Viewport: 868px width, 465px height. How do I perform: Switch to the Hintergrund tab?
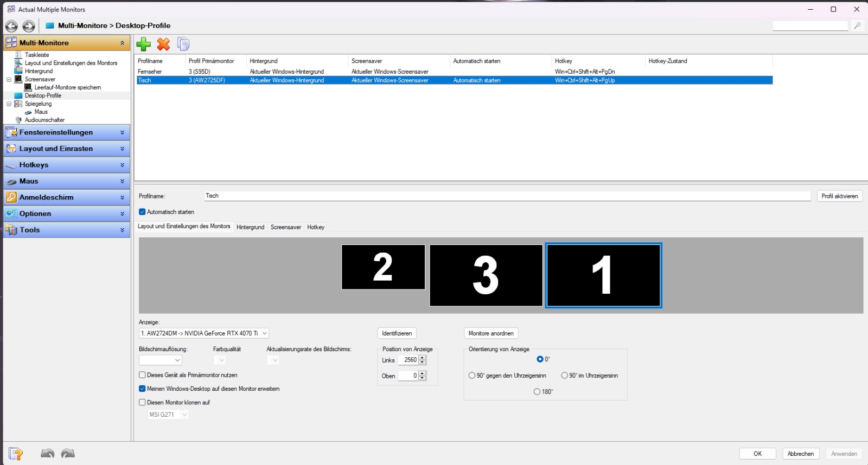click(x=250, y=227)
